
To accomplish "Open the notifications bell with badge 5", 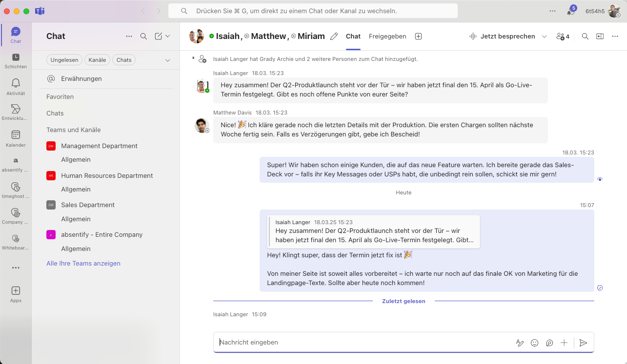I will (x=571, y=11).
